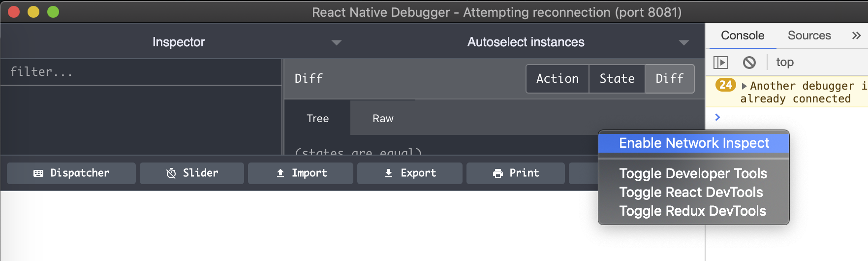868x261 pixels.
Task: Open the Inspector dropdown
Action: [178, 42]
